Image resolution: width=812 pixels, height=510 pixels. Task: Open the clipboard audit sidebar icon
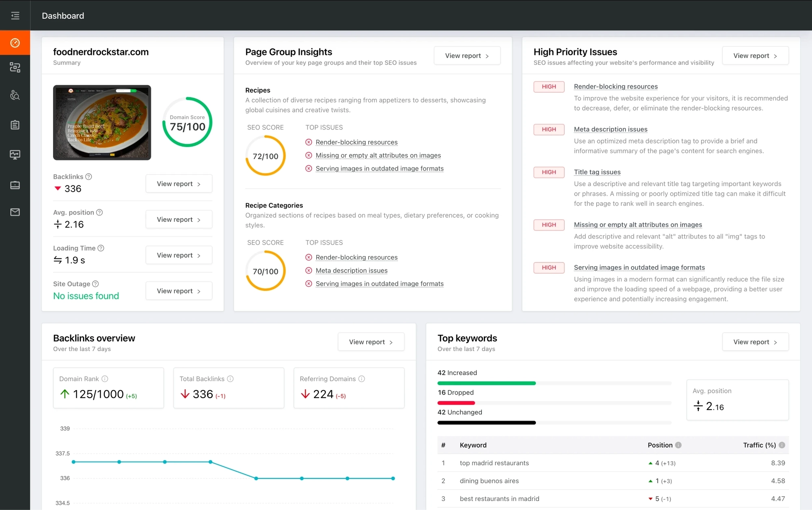tap(15, 125)
